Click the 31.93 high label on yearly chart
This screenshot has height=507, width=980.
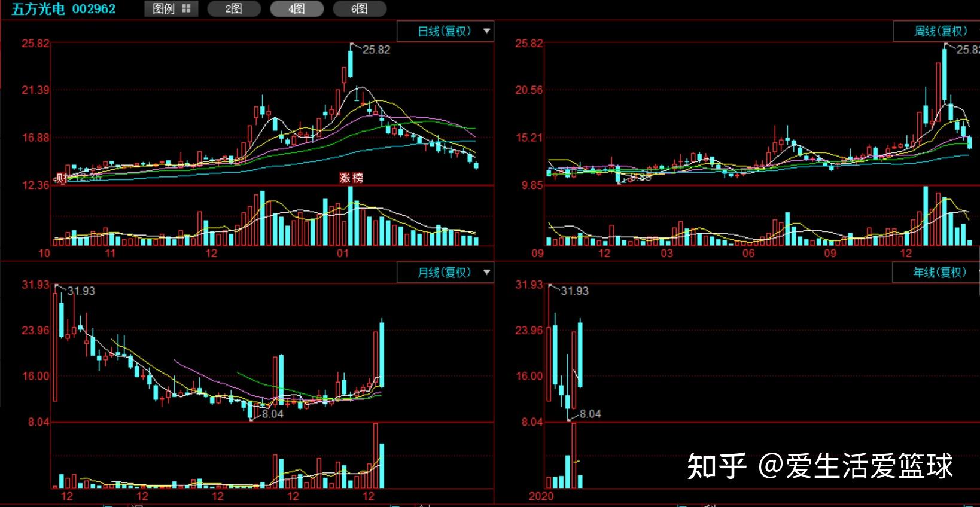[x=574, y=291]
